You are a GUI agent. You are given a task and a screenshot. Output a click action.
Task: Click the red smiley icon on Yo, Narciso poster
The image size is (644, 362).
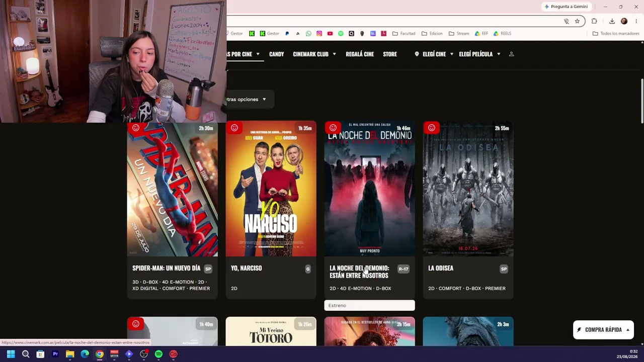click(x=234, y=128)
